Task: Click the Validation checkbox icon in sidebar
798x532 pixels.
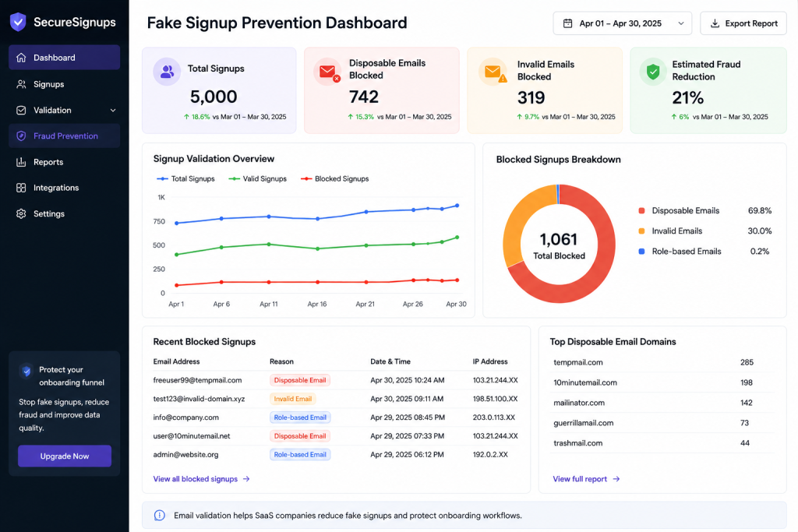Action: (x=21, y=110)
